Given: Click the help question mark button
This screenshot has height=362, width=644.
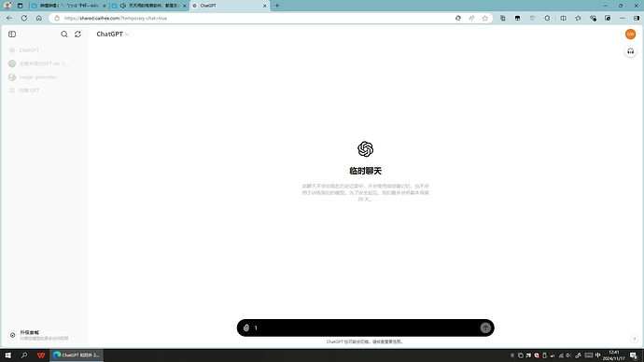Looking at the screenshot, I should pyautogui.click(x=634, y=339).
